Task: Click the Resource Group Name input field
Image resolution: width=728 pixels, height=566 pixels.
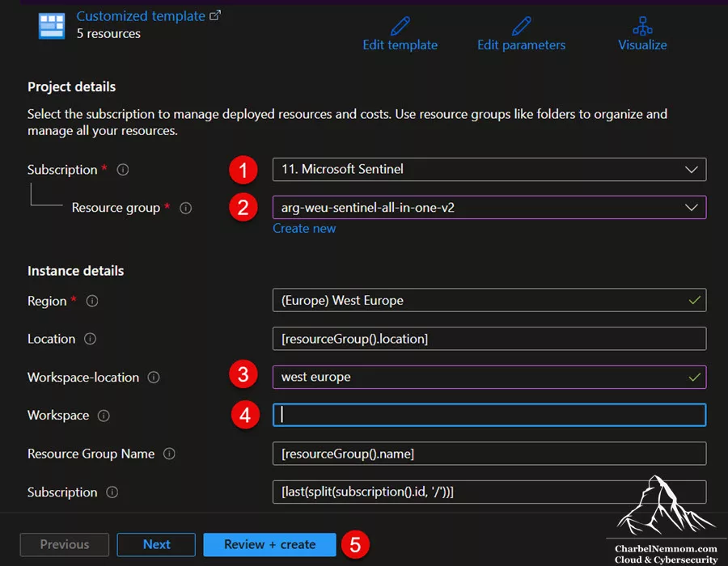Action: coord(489,454)
